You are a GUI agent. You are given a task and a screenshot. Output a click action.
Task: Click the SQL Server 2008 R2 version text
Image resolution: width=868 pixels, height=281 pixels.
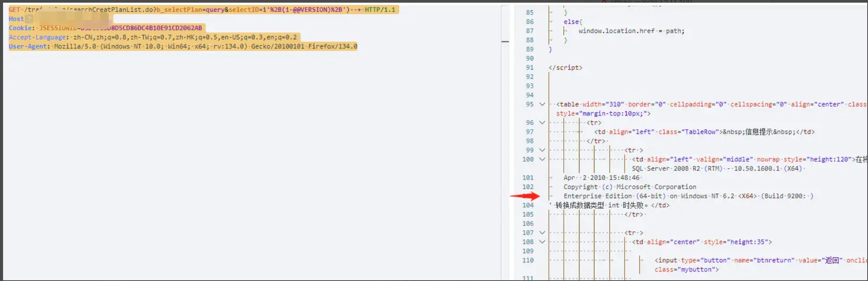pyautogui.click(x=717, y=169)
